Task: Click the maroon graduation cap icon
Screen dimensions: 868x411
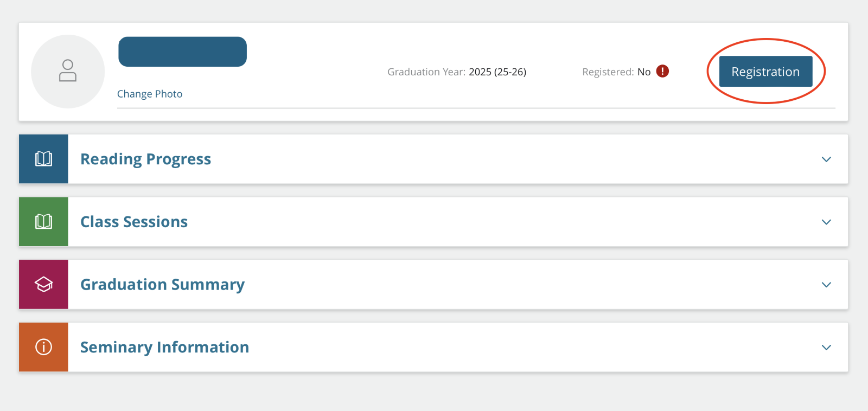Action: [x=43, y=284]
